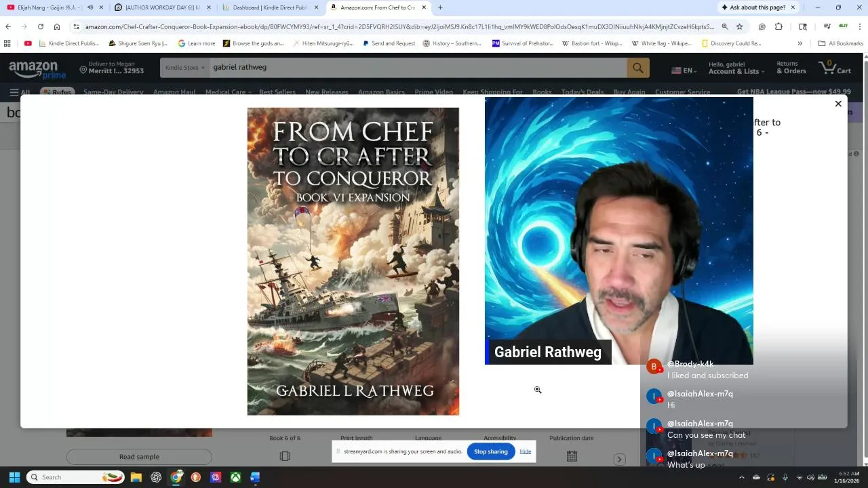Open the Bastion fort - Wikip... bookmark
Image resolution: width=868 pixels, height=488 pixels.
tap(592, 43)
